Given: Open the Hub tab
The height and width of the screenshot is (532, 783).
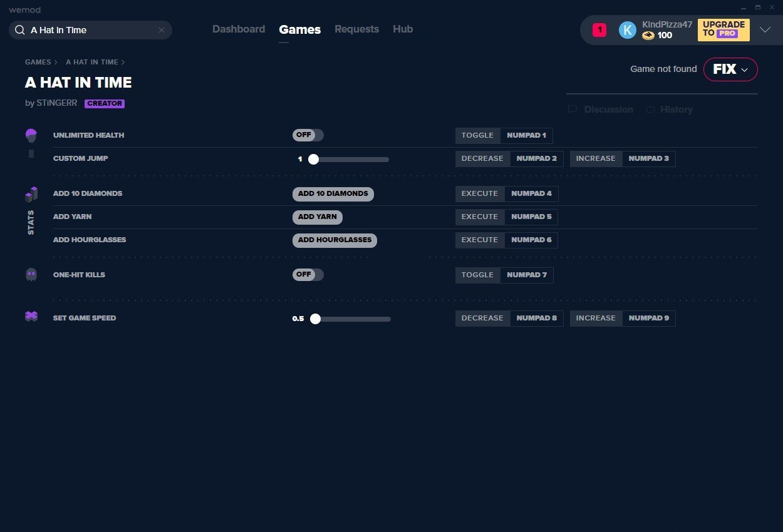Looking at the screenshot, I should 403,29.
